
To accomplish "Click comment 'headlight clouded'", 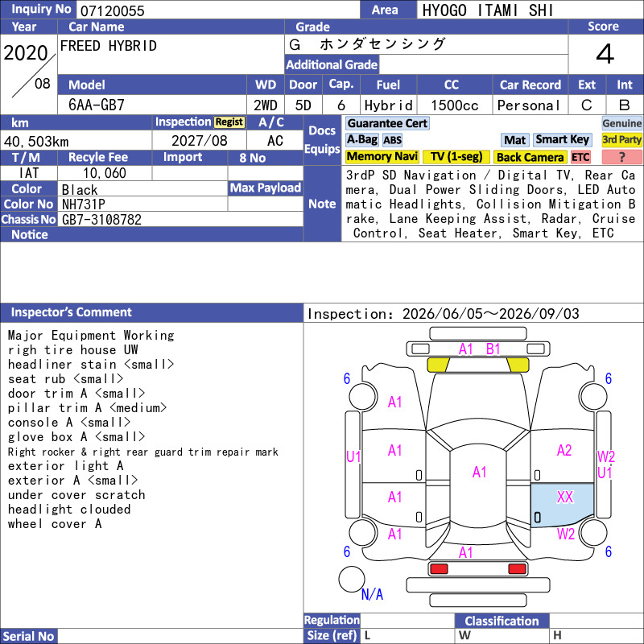I will [x=69, y=510].
